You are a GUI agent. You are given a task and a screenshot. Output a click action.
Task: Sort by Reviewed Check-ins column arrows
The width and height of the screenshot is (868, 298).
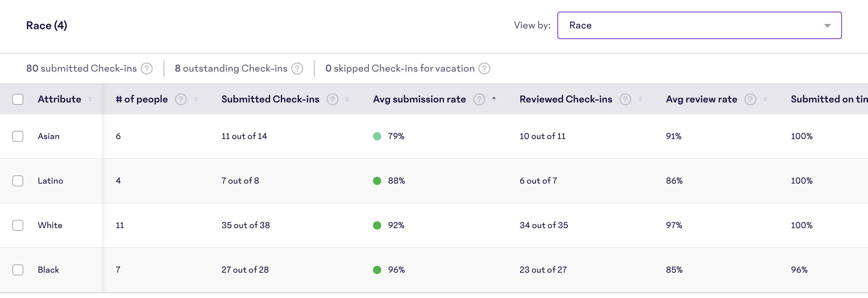[x=640, y=99]
